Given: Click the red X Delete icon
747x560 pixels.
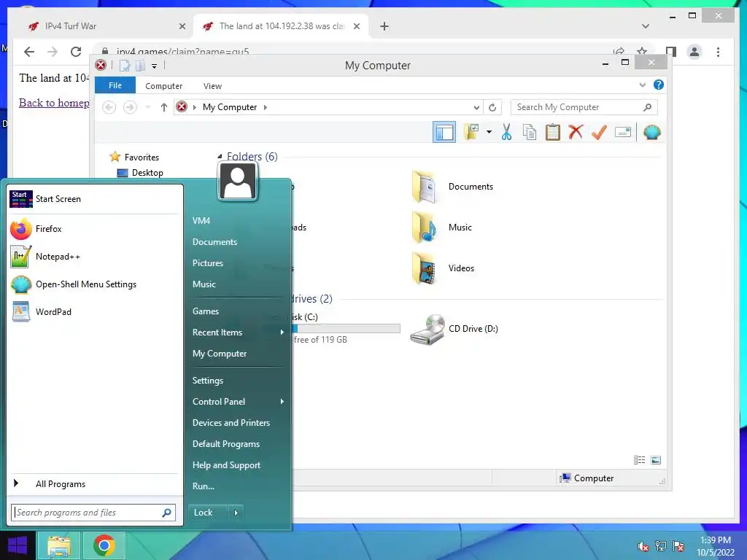Looking at the screenshot, I should 576,132.
